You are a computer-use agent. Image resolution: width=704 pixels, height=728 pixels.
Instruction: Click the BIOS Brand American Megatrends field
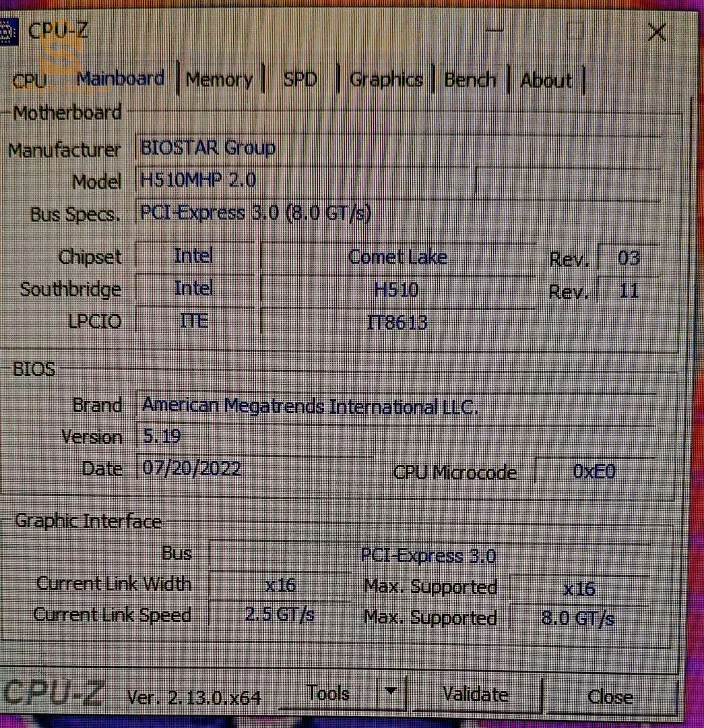(397, 406)
